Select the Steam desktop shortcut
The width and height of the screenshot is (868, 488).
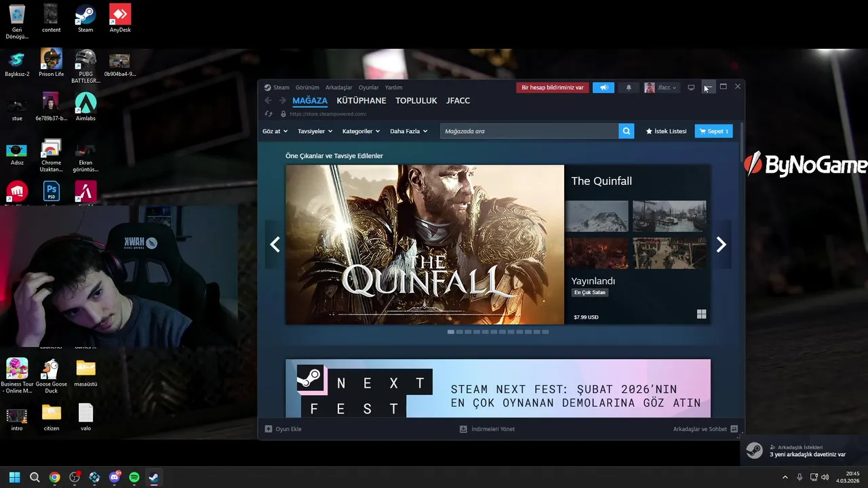(x=85, y=19)
